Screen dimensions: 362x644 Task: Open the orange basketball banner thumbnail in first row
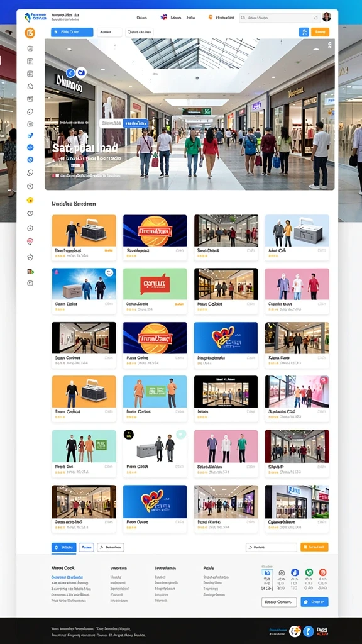[x=155, y=230]
